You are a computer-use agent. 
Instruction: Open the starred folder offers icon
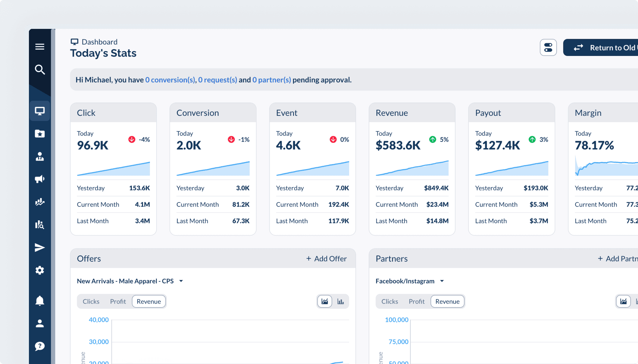(40, 134)
